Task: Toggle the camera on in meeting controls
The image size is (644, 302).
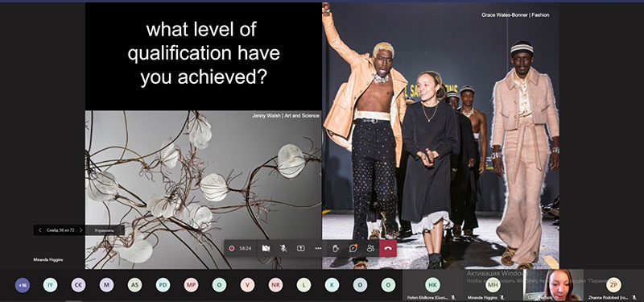Action: [x=266, y=248]
